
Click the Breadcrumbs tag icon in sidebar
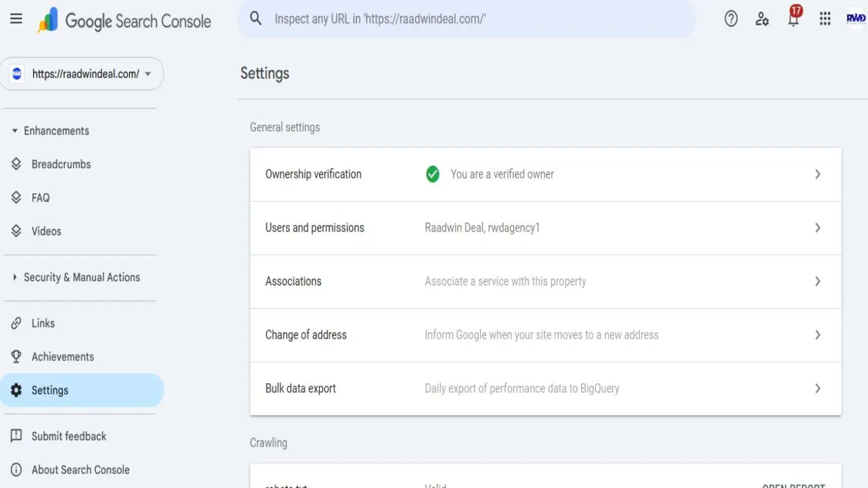pos(17,164)
